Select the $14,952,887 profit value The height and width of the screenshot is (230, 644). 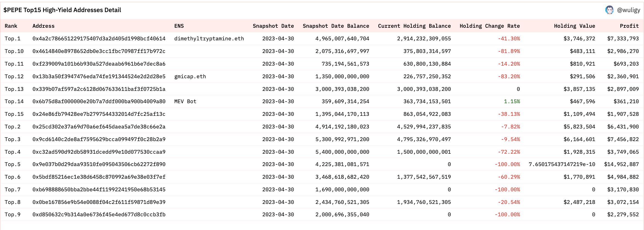(x=621, y=164)
